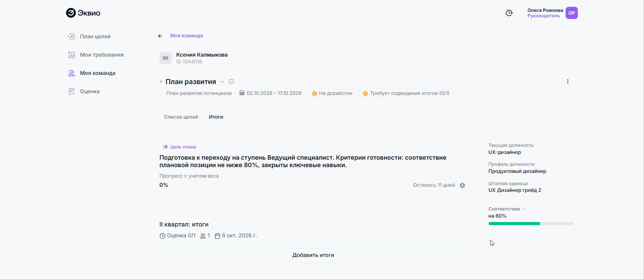Click the На доработке status badge
Viewport: 644px width, 280px height.
click(x=332, y=94)
